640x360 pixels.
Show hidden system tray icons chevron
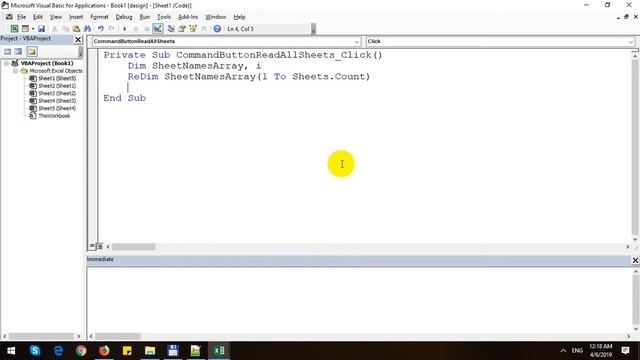click(563, 351)
